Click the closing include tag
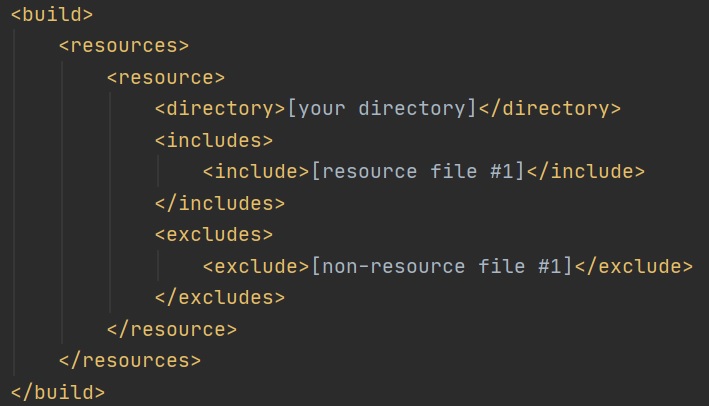The image size is (709, 406). [586, 171]
